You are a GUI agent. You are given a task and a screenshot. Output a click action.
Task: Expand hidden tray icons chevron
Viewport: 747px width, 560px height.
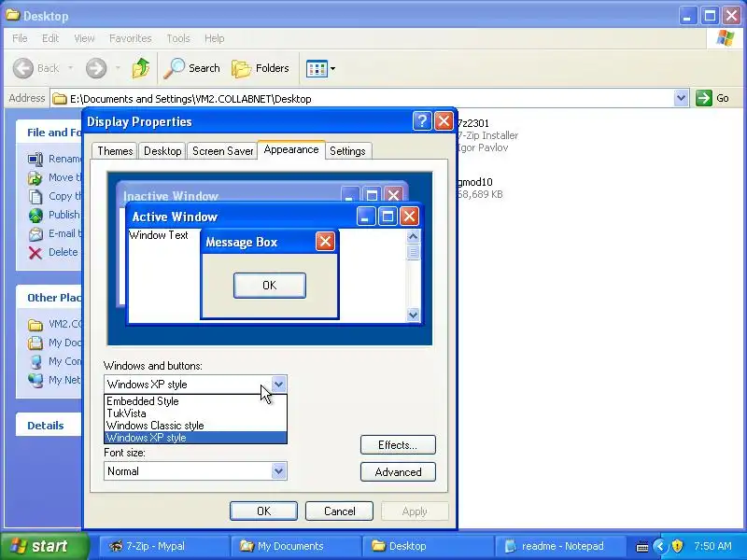pyautogui.click(x=660, y=546)
